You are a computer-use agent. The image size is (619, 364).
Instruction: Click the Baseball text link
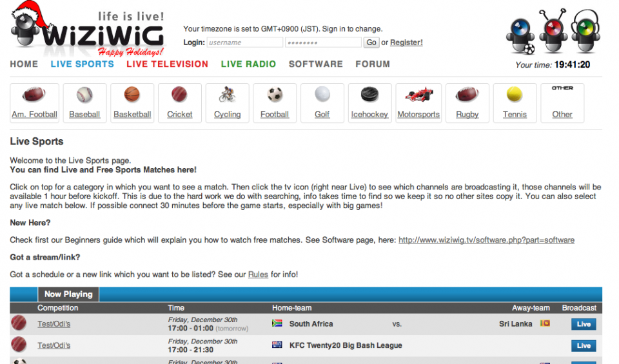click(84, 115)
